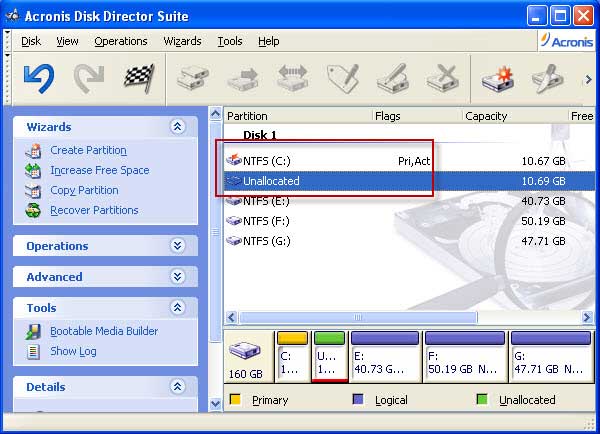Click the Create Partition wizard icon
The image size is (600, 434).
pos(33,151)
